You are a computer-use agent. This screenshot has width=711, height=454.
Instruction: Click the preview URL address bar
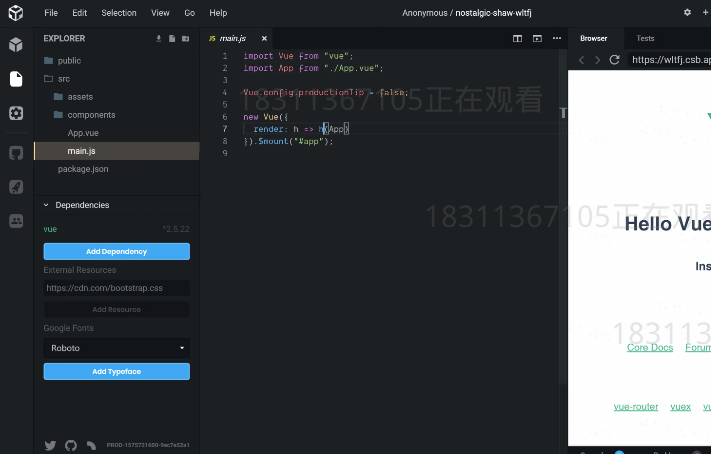click(669, 60)
